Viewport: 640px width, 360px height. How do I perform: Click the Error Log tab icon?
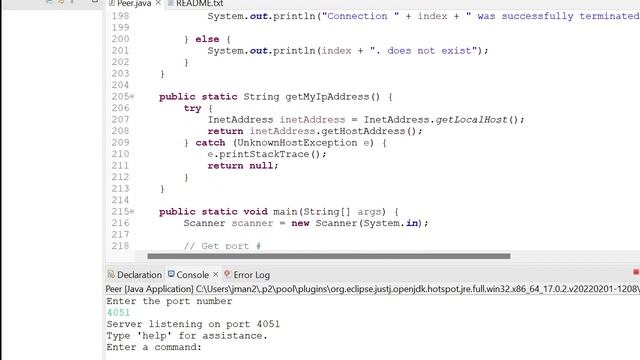tap(228, 274)
